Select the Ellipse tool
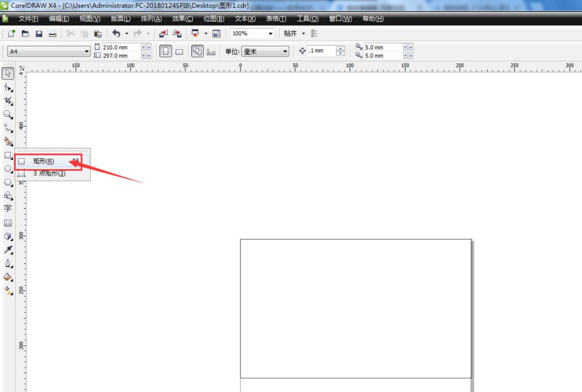Viewport: 582px width, 392px height. 8,169
